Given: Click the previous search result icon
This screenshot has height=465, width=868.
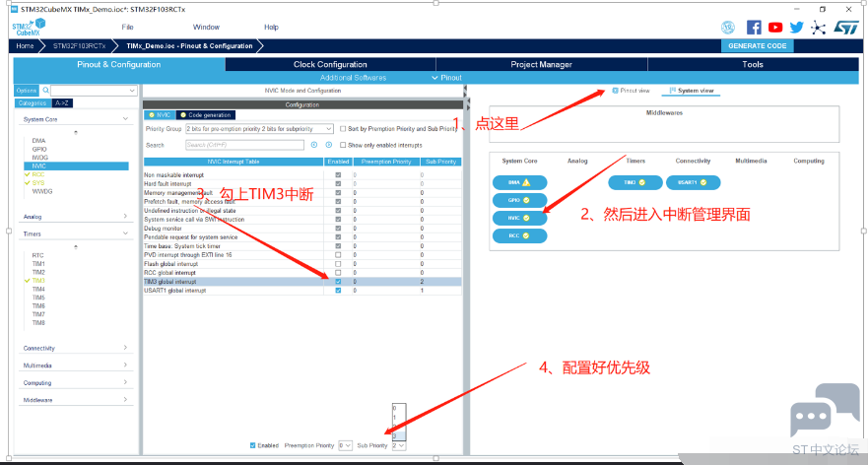Looking at the screenshot, I should coord(314,145).
